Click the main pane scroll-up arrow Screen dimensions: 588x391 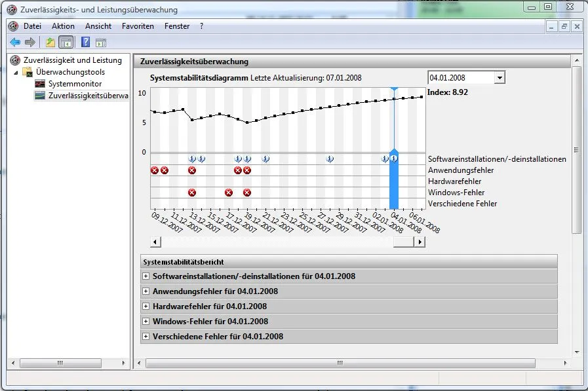[x=577, y=60]
